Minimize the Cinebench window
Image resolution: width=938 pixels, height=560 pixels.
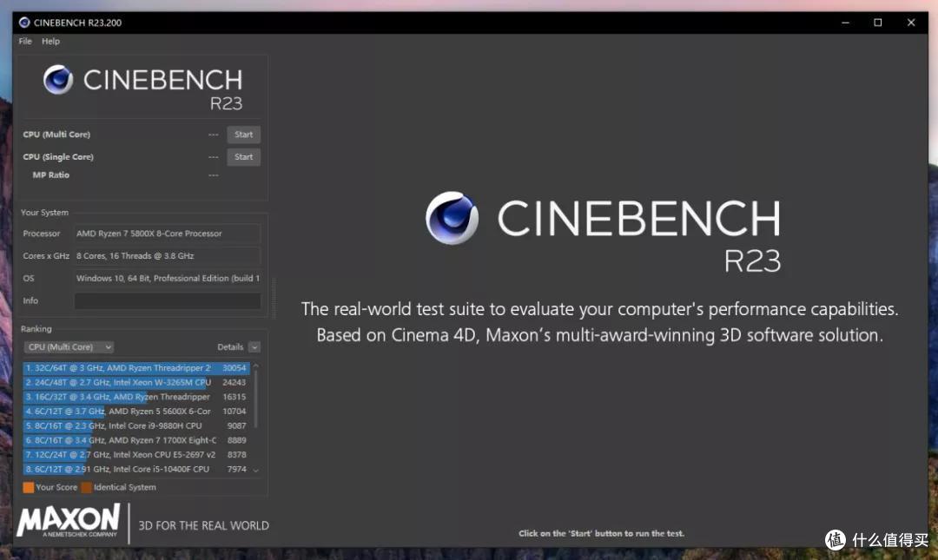pyautogui.click(x=845, y=23)
